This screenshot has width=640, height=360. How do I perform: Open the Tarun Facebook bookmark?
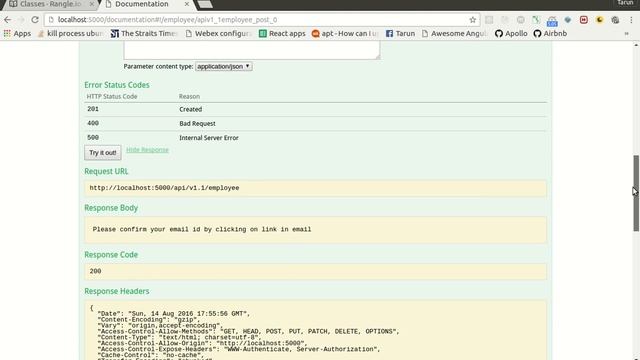click(x=400, y=33)
